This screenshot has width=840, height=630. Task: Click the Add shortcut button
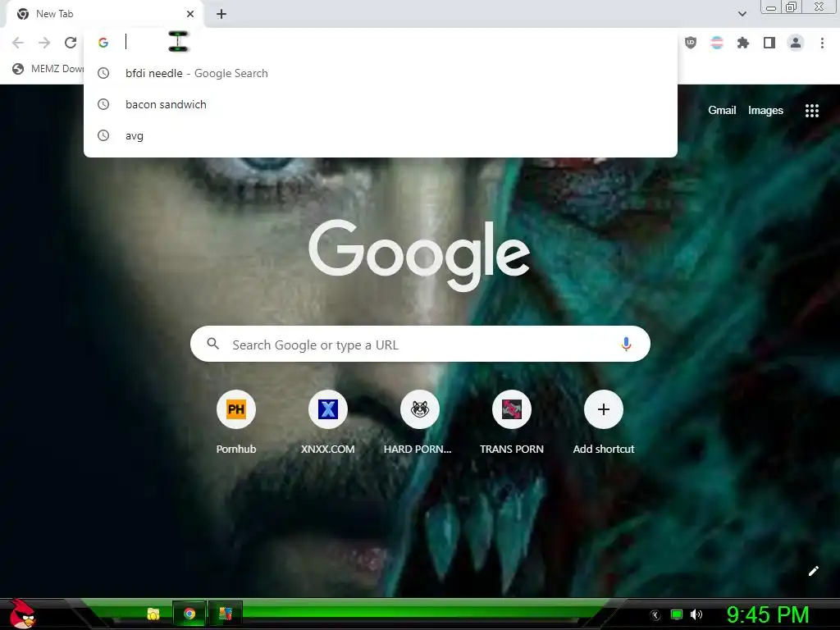pyautogui.click(x=603, y=422)
